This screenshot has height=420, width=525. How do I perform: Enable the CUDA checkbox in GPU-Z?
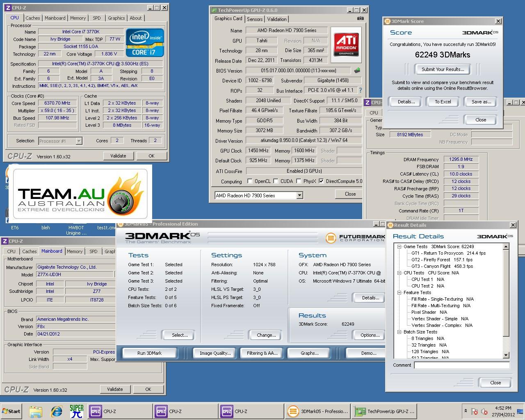point(276,181)
